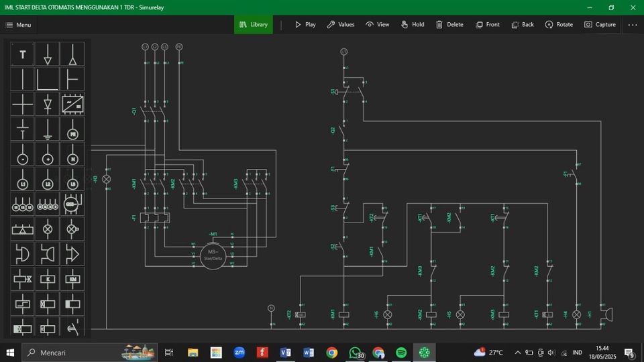Select the H1 horn component on canvas
Image resolution: width=644 pixels, height=362 pixels.
[608, 315]
